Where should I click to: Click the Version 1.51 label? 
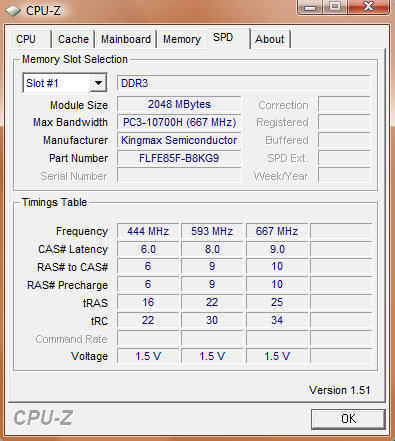pos(340,390)
